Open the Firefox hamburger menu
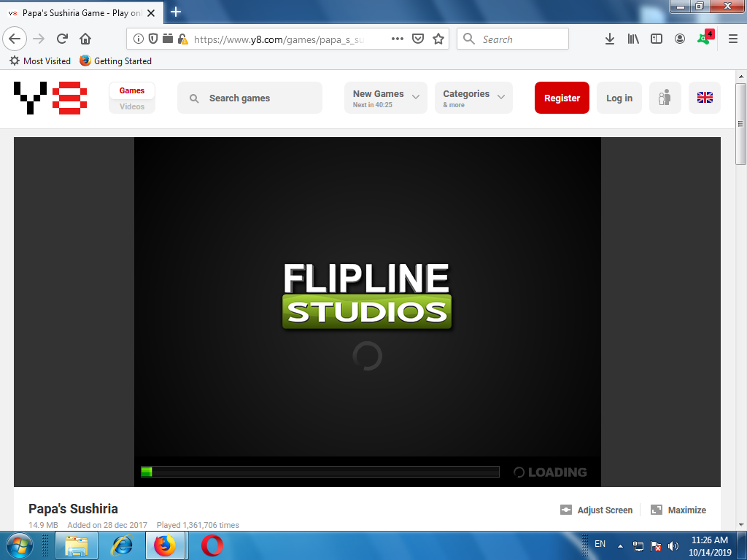This screenshot has width=747, height=560. [x=733, y=39]
